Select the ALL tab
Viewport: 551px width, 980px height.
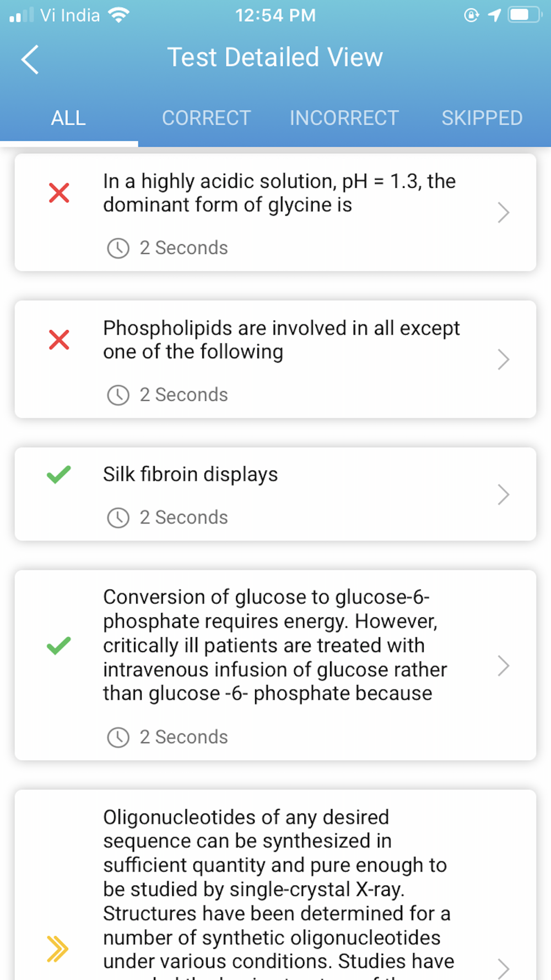pyautogui.click(x=68, y=118)
